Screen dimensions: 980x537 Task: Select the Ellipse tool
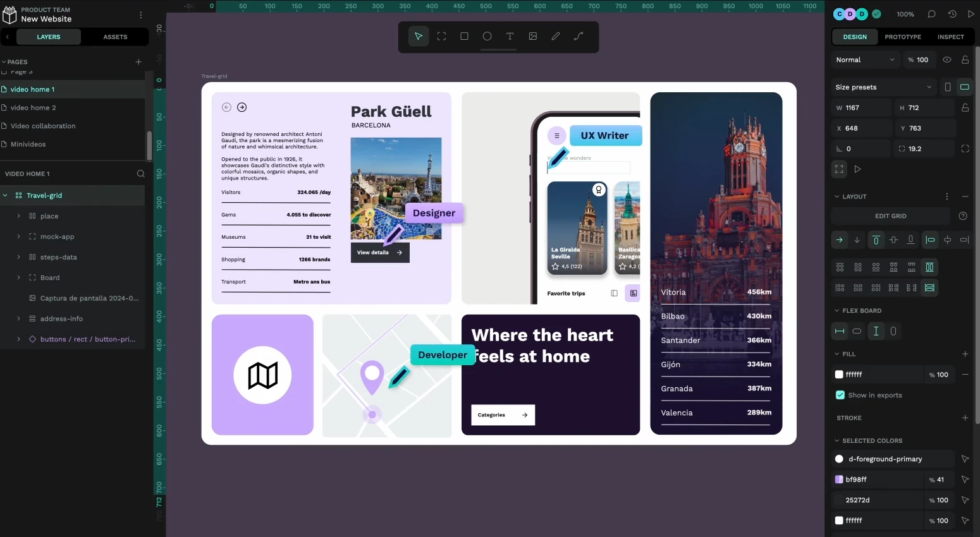tap(487, 37)
